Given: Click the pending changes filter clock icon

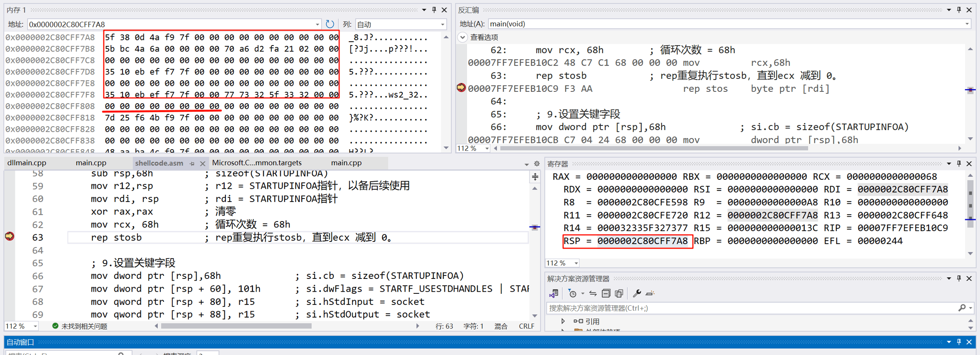Looking at the screenshot, I should tap(573, 293).
